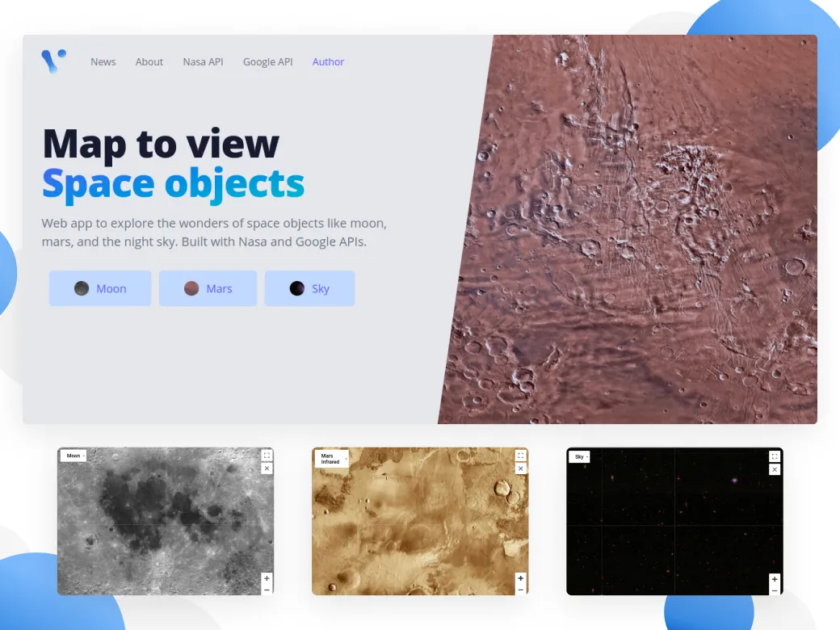The height and width of the screenshot is (630, 840).
Task: Toggle fullscreen on the Moon map
Action: tap(267, 456)
